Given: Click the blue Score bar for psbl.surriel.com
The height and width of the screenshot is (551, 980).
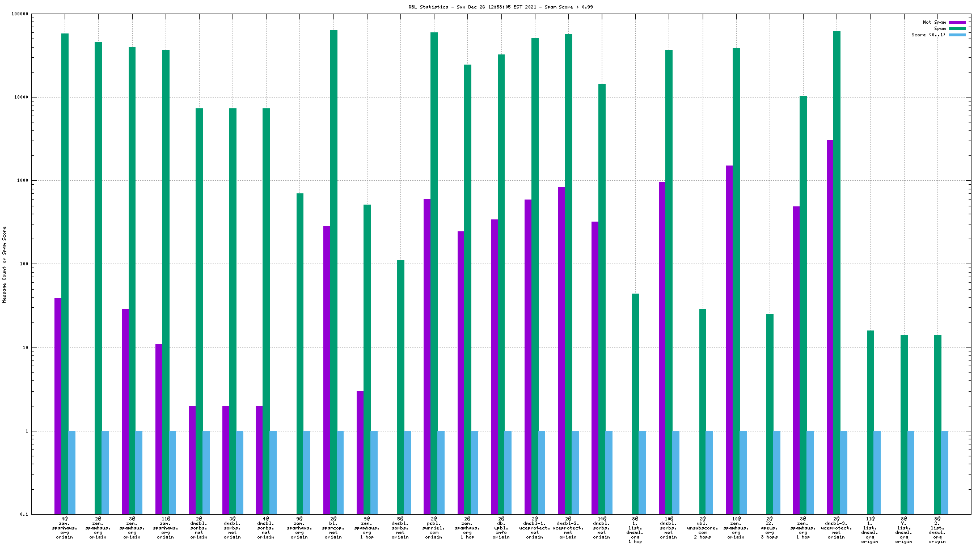Looking at the screenshot, I should pos(441,472).
